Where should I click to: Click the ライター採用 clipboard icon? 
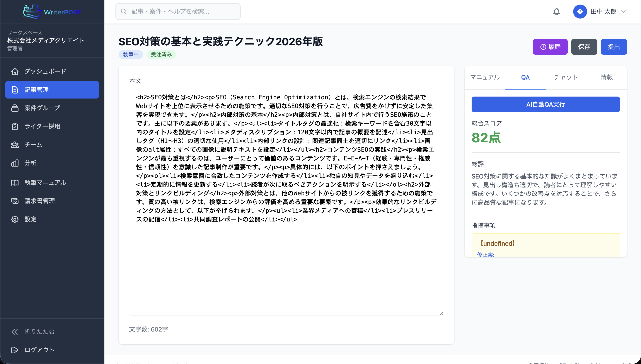pos(15,126)
